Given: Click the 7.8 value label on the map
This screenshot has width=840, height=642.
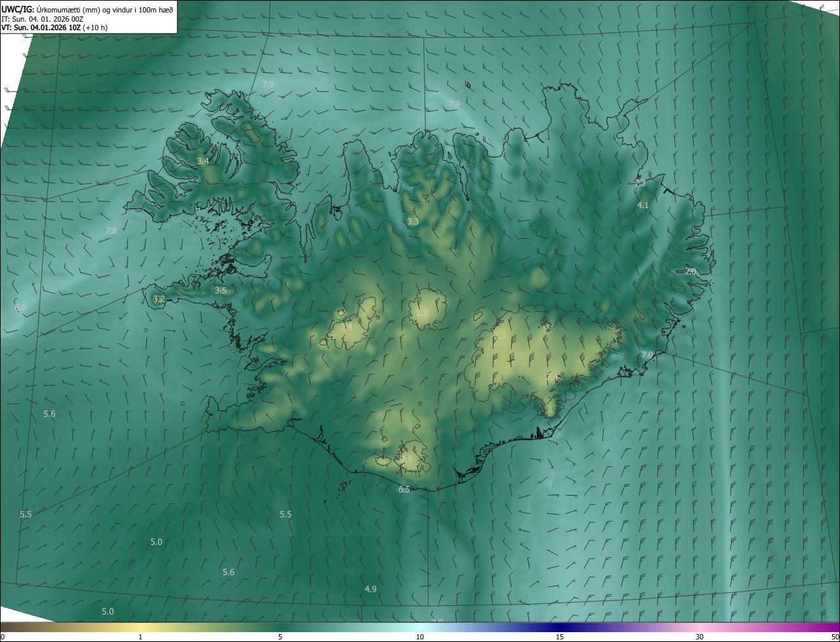Looking at the screenshot, I should (111, 230).
